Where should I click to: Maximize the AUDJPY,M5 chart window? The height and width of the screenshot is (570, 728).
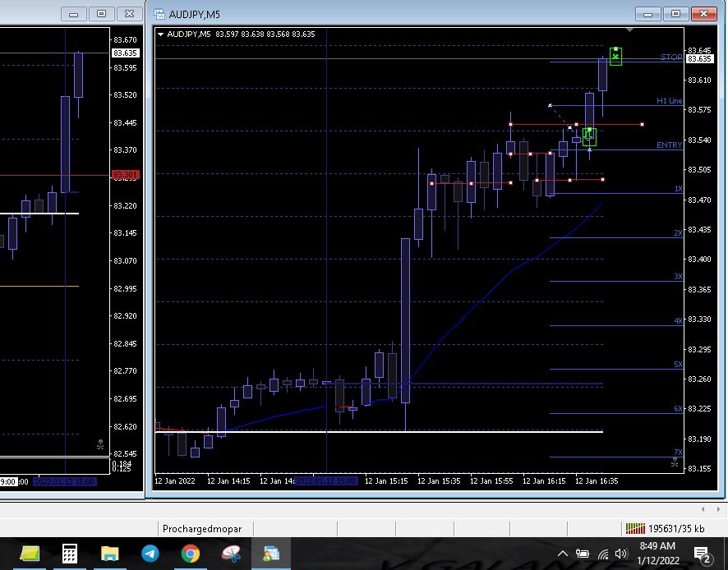(x=675, y=13)
